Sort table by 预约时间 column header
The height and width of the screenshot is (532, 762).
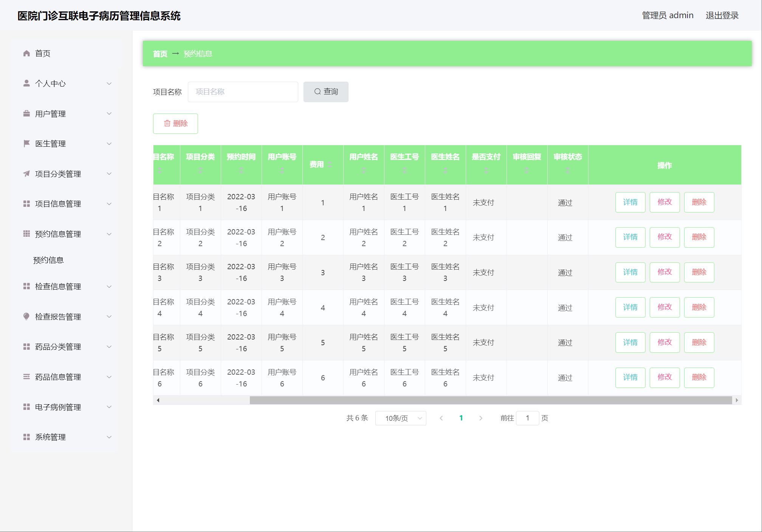241,157
